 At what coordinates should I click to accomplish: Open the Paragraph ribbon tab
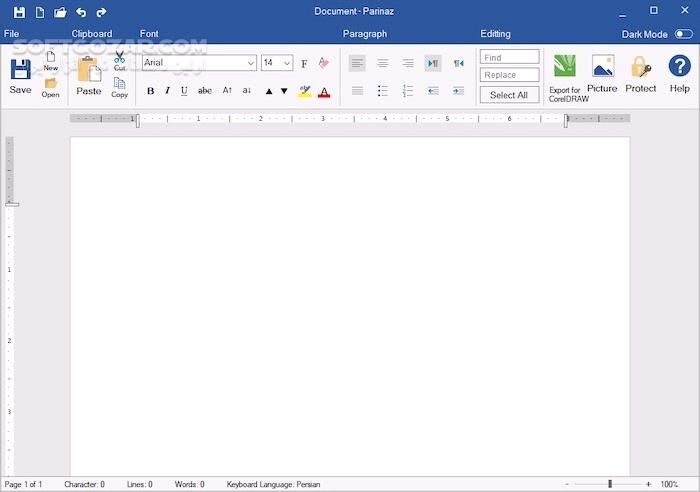pos(364,34)
